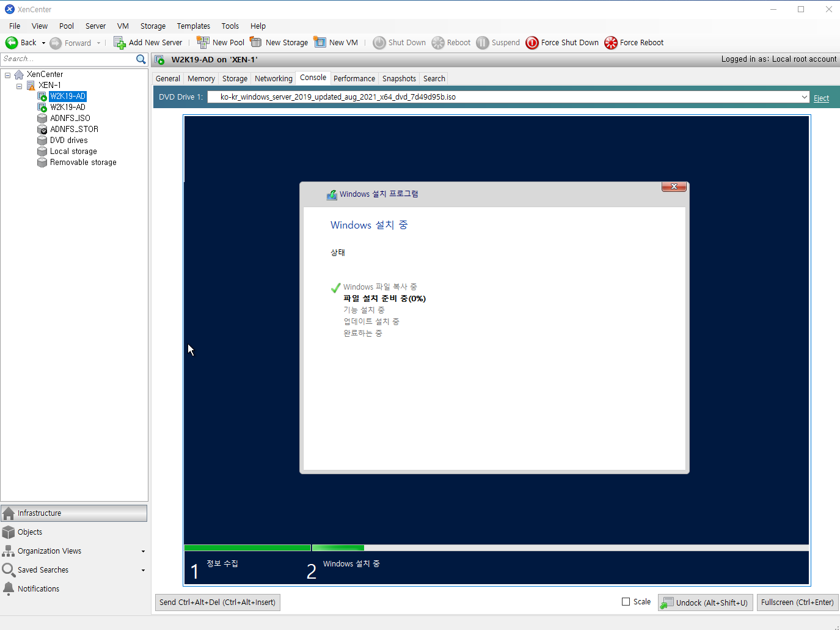Open the Server menu

(x=95, y=26)
